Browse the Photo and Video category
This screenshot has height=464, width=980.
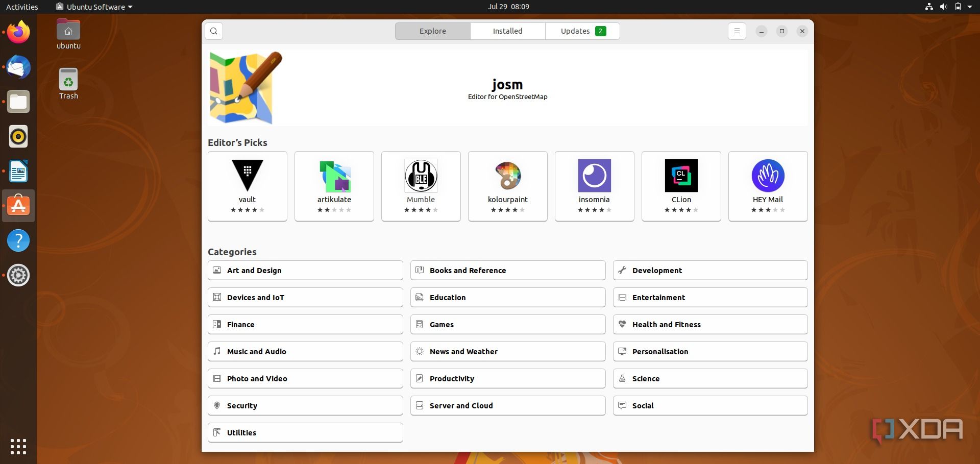[305, 379]
